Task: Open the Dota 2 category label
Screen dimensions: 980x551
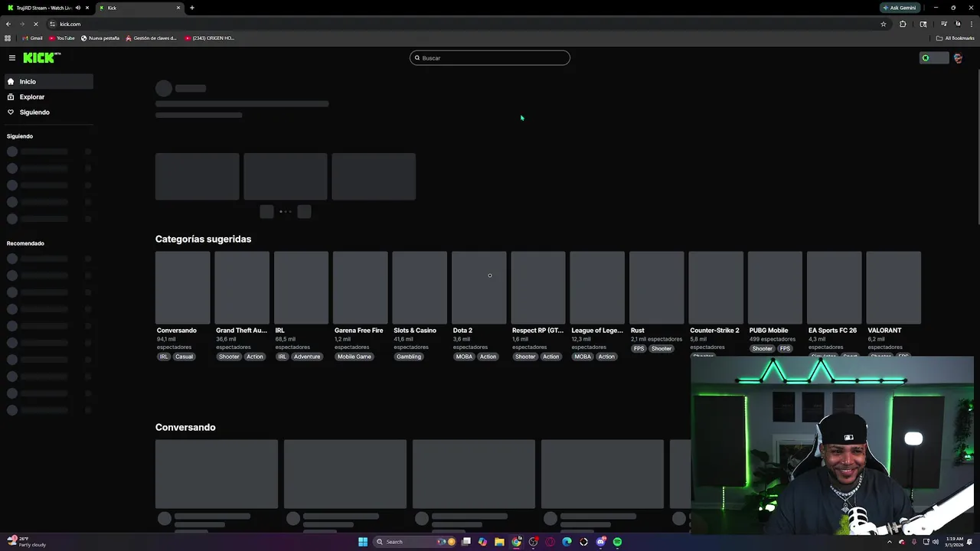Action: (462, 331)
